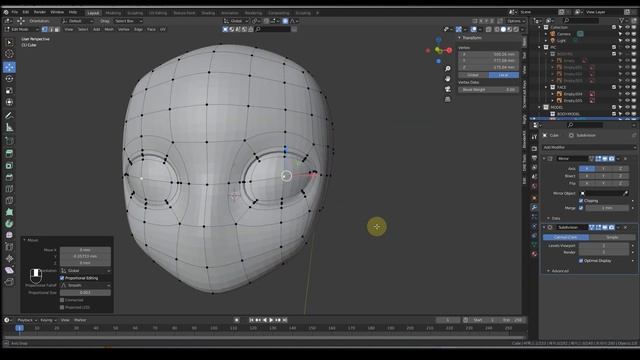Open the Playback menu in timeline
Viewport: 640px width, 360px height.
[x=27, y=320]
